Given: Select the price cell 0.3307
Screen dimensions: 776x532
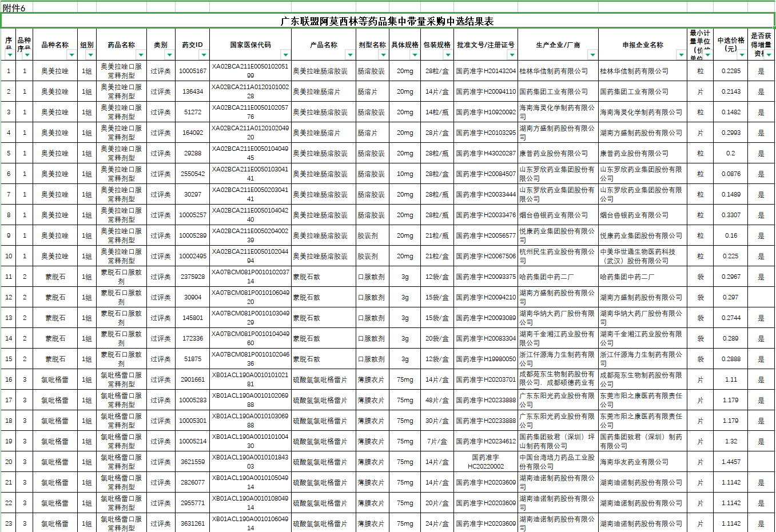Looking at the screenshot, I should tap(730, 215).
